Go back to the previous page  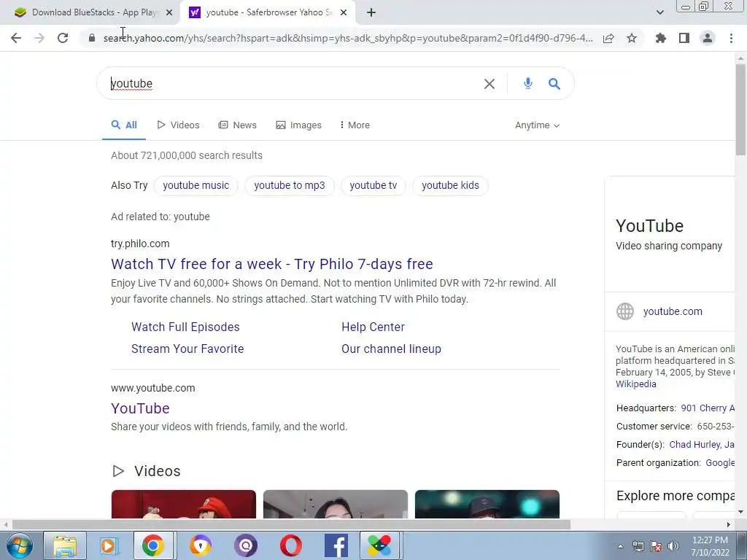point(16,38)
